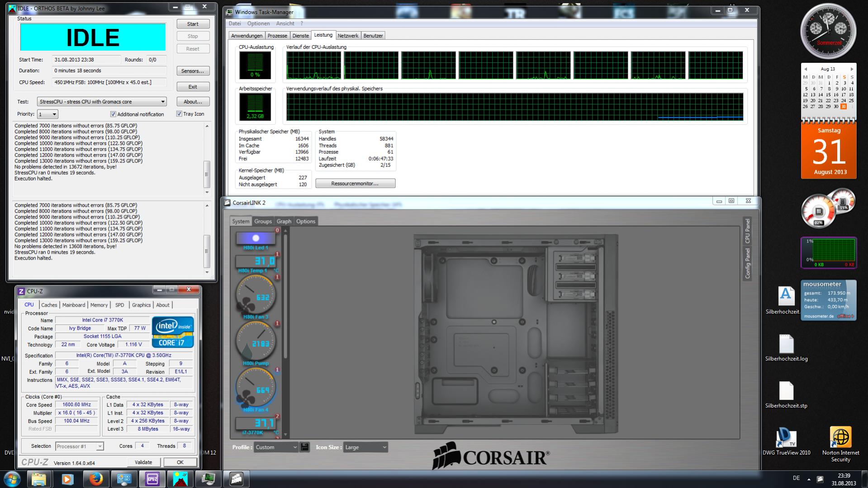Switch to Task Manager via its taskbar icon

pyautogui.click(x=208, y=479)
